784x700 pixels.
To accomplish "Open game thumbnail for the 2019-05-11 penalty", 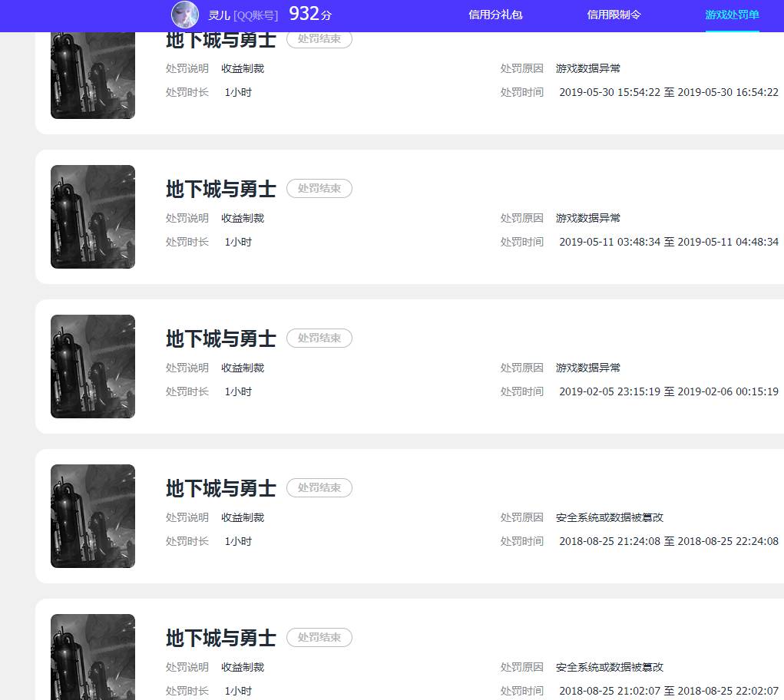I will coord(93,216).
